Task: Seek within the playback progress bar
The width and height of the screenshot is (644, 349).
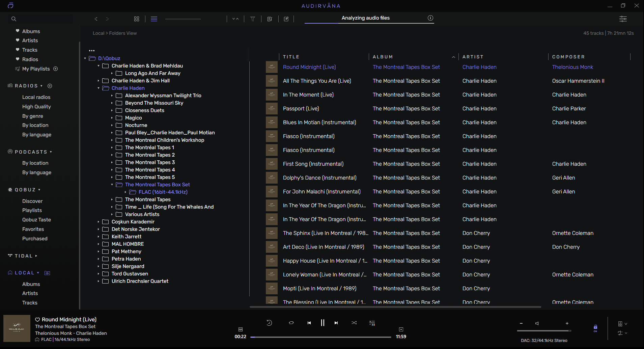Action: (x=321, y=337)
